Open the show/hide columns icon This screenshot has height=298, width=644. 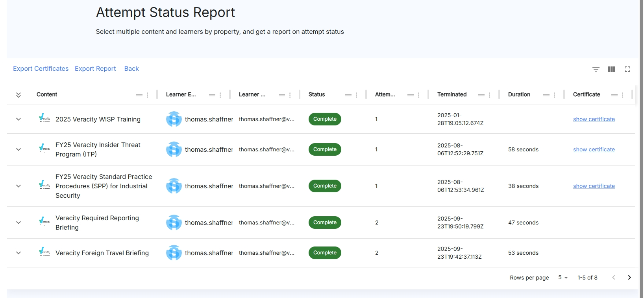(x=612, y=69)
